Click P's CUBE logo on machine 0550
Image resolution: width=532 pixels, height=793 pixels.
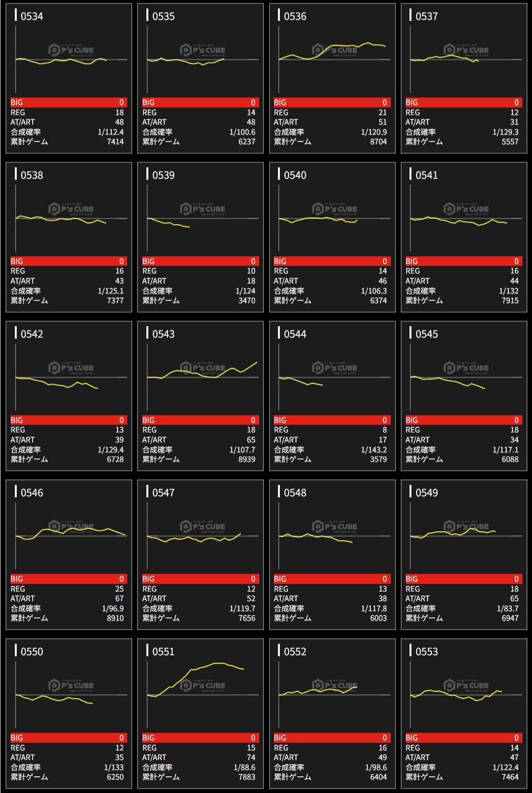71,685
